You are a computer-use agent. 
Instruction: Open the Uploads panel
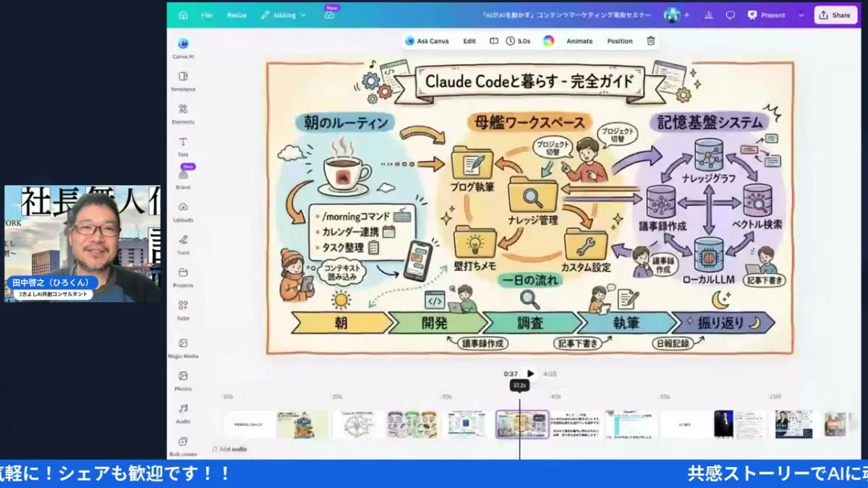183,208
